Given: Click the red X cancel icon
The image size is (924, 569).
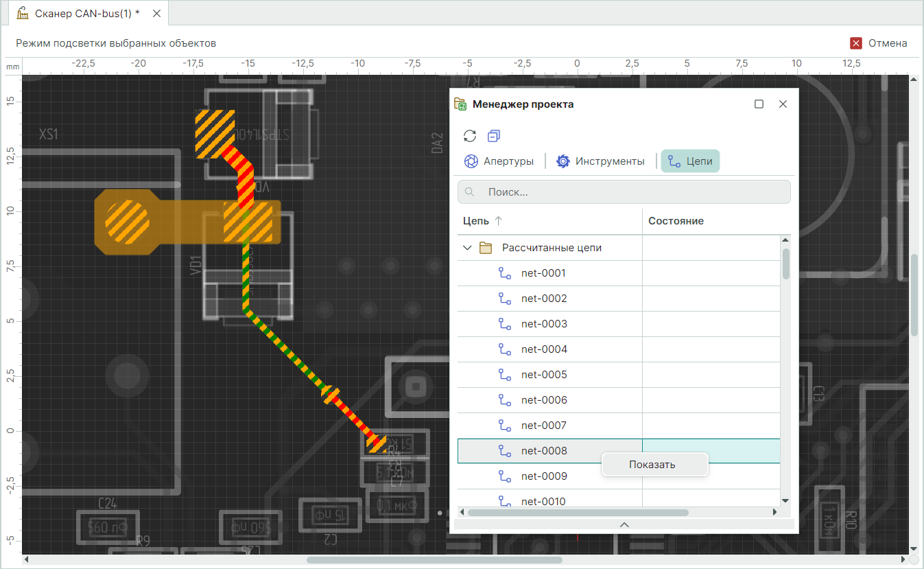Looking at the screenshot, I should point(856,43).
